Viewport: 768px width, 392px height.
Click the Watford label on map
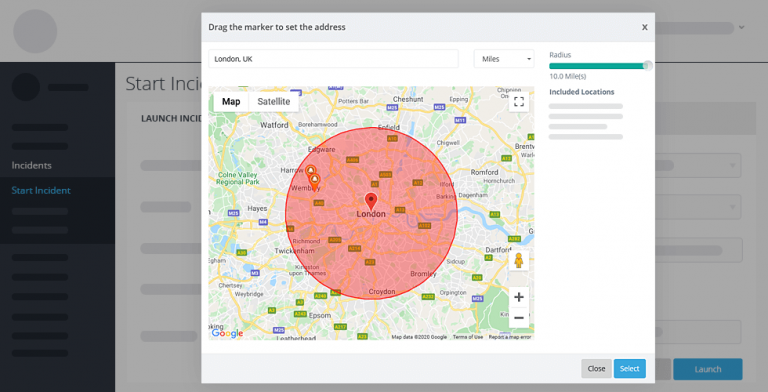pyautogui.click(x=274, y=125)
